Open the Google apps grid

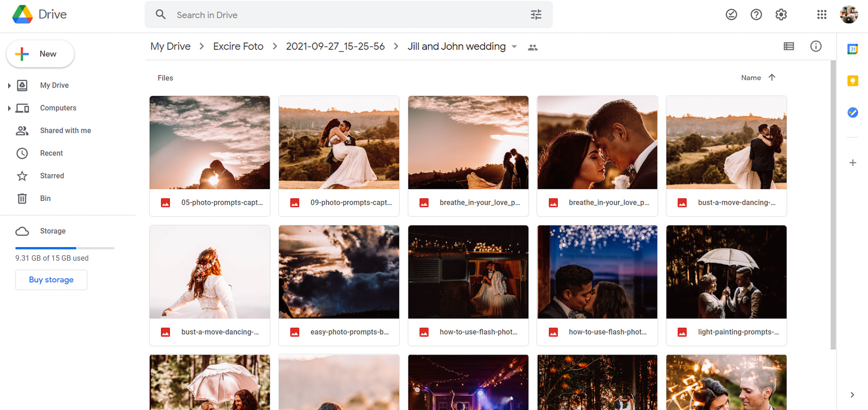click(822, 15)
